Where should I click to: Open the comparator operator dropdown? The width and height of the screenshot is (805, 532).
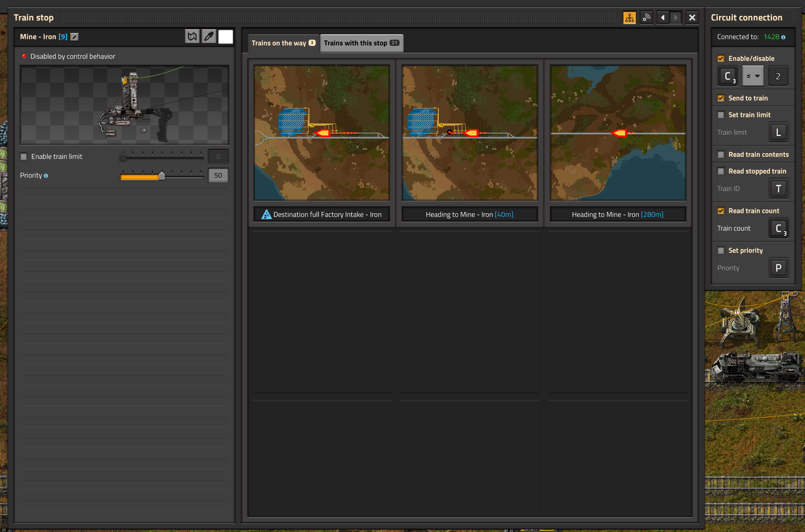(753, 76)
